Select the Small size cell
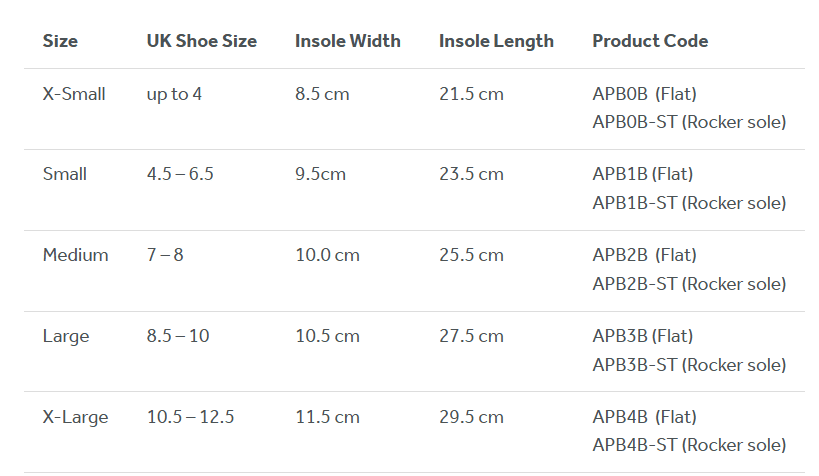This screenshot has width=819, height=476. [x=65, y=174]
